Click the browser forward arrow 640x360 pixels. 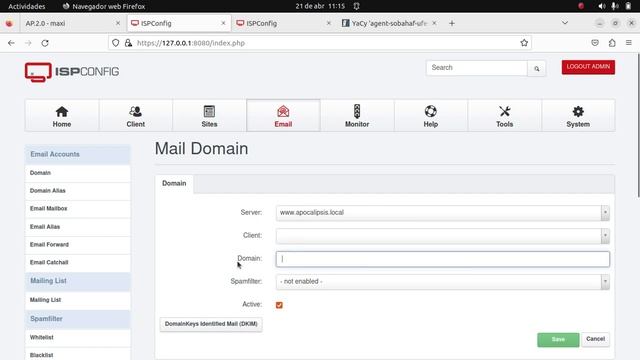coord(28,43)
